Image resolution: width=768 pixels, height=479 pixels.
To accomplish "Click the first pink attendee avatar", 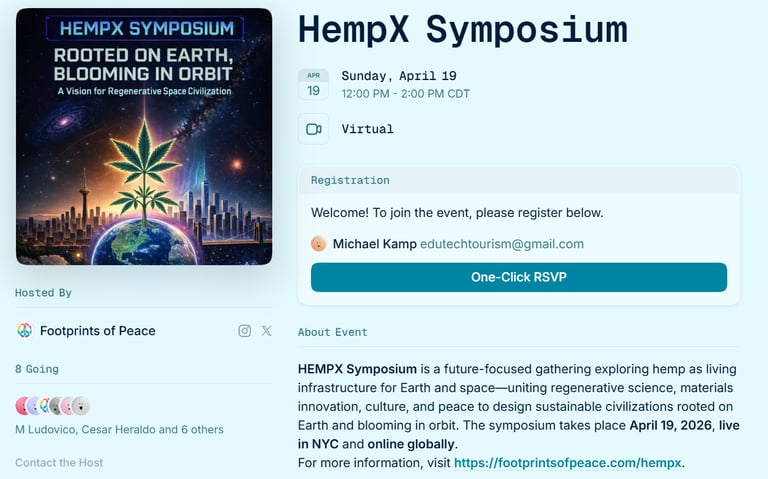I will coord(23,406).
